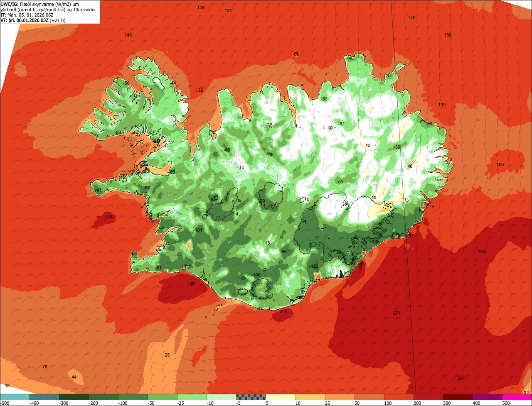The height and width of the screenshot is (406, 532).
Task: Click the value '25' in the light orange patch
Action: 167,355
